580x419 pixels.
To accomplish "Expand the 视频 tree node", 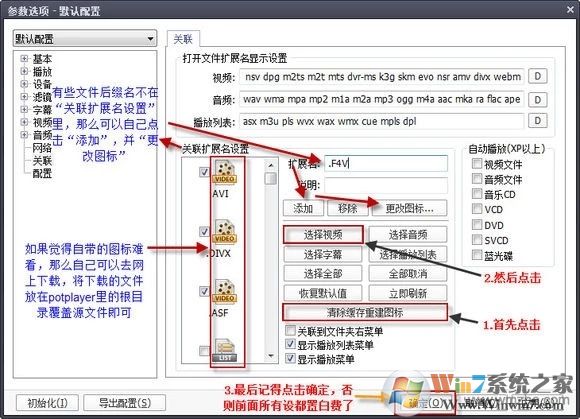I will (24, 122).
